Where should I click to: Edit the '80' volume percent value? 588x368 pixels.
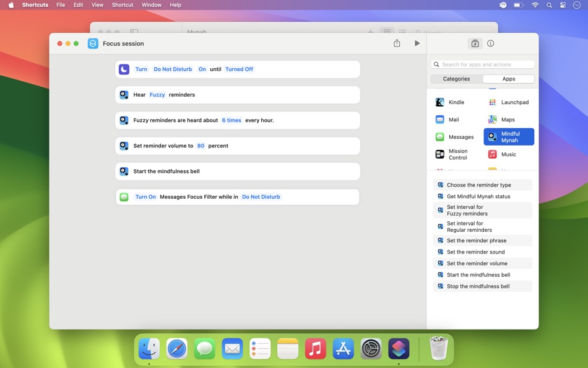pyautogui.click(x=201, y=146)
